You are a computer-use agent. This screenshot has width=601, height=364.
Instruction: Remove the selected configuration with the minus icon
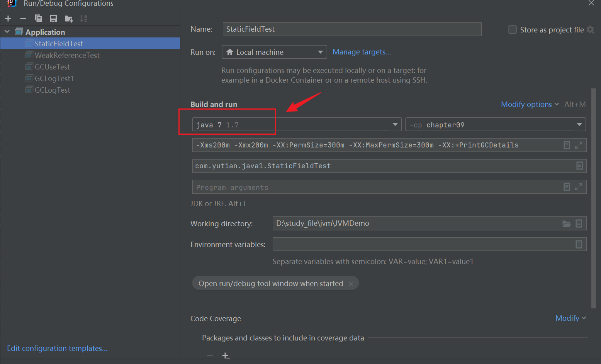pyautogui.click(x=23, y=19)
